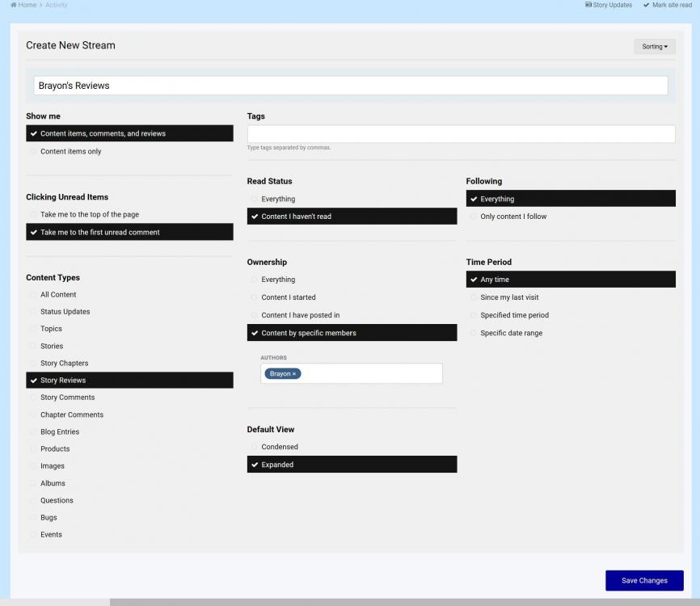Click Mark site read checkmark
Viewport: 700px width, 606px height.
[647, 5]
